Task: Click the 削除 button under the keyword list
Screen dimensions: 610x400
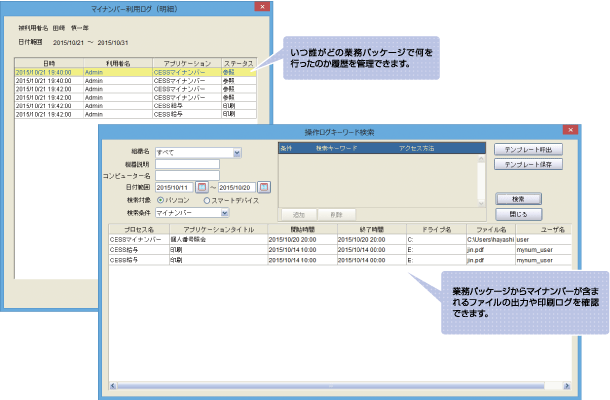Action: [x=336, y=215]
